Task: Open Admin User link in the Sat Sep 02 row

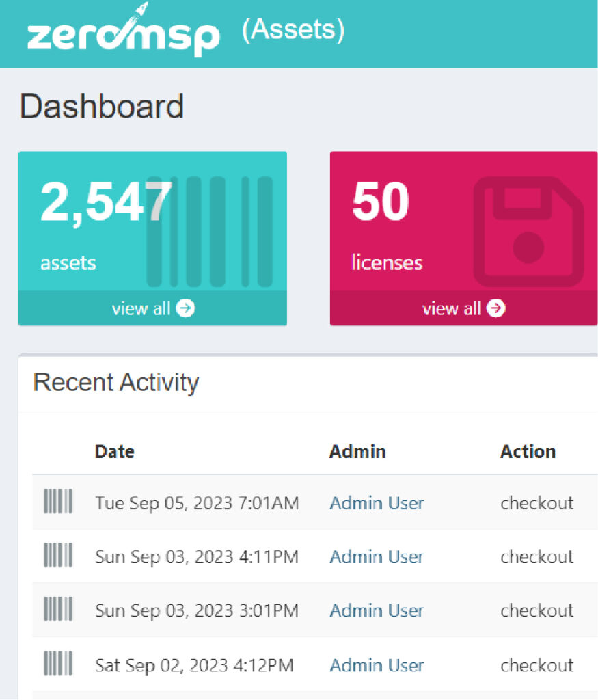Action: [377, 665]
